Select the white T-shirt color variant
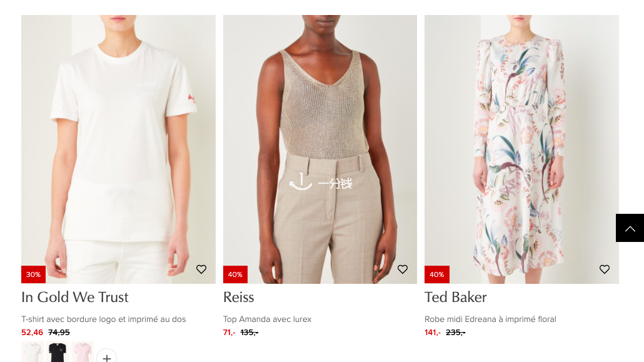The width and height of the screenshot is (644, 362). tap(33, 352)
